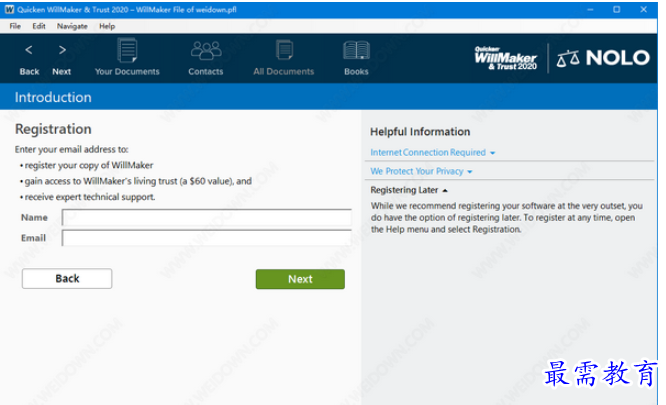Expand Internet Connection Required topic
Viewport: 666px width, 405px height.
pos(432,152)
